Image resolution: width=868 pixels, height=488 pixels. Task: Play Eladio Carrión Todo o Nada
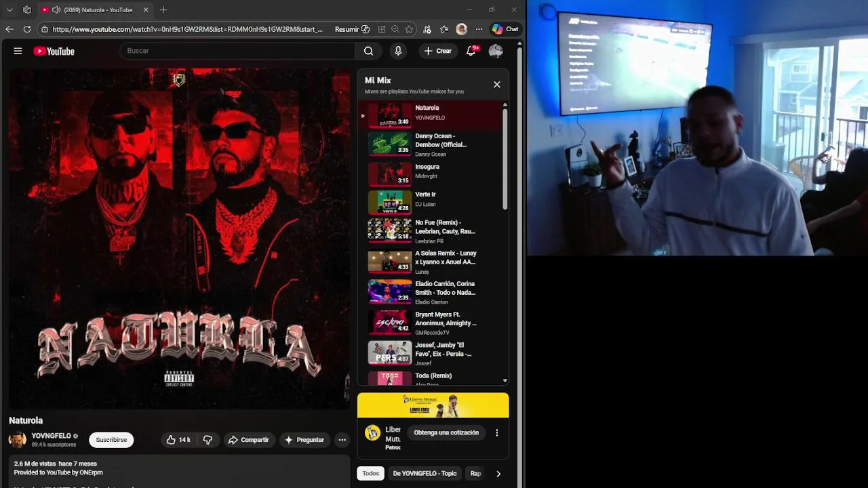tap(432, 293)
